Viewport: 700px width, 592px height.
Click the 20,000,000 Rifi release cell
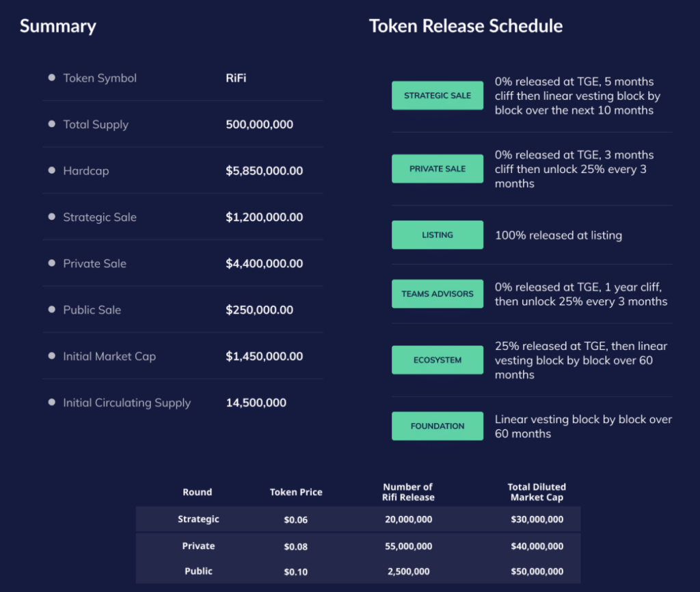pos(409,520)
